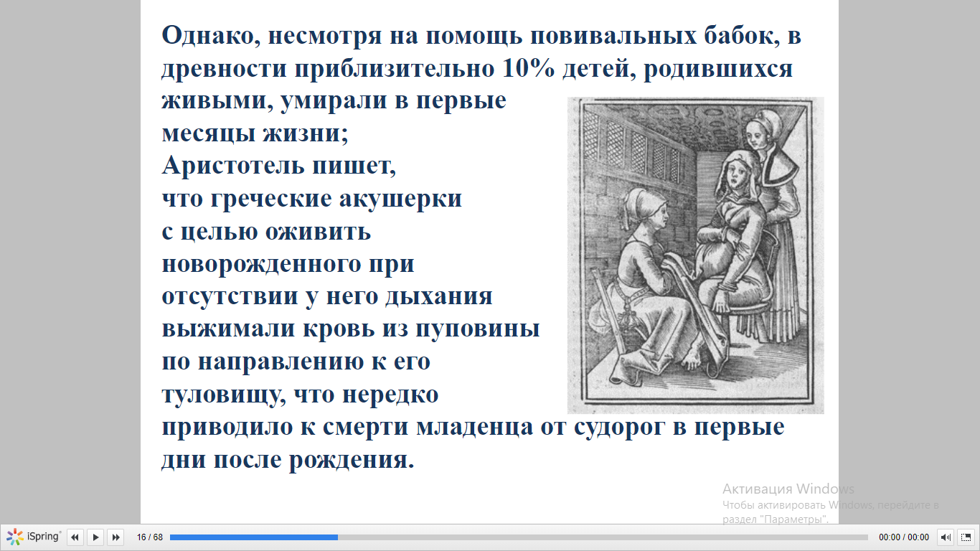The image size is (980, 551).
Task: Seek within the blue progress bar
Action: 519,537
